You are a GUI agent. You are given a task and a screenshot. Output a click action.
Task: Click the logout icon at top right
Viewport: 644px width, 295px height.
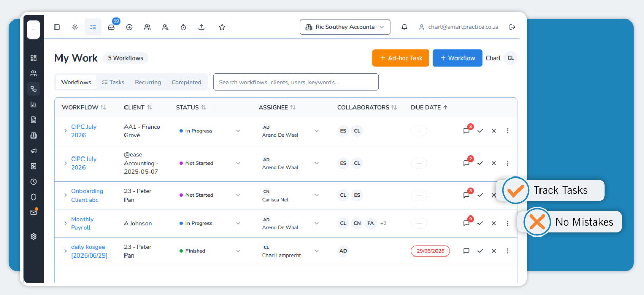click(x=512, y=27)
